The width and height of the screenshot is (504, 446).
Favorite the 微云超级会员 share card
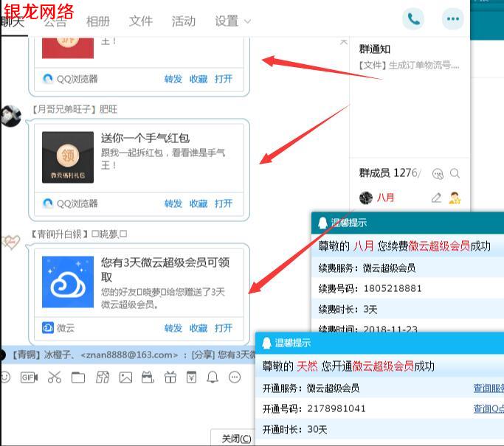point(199,328)
